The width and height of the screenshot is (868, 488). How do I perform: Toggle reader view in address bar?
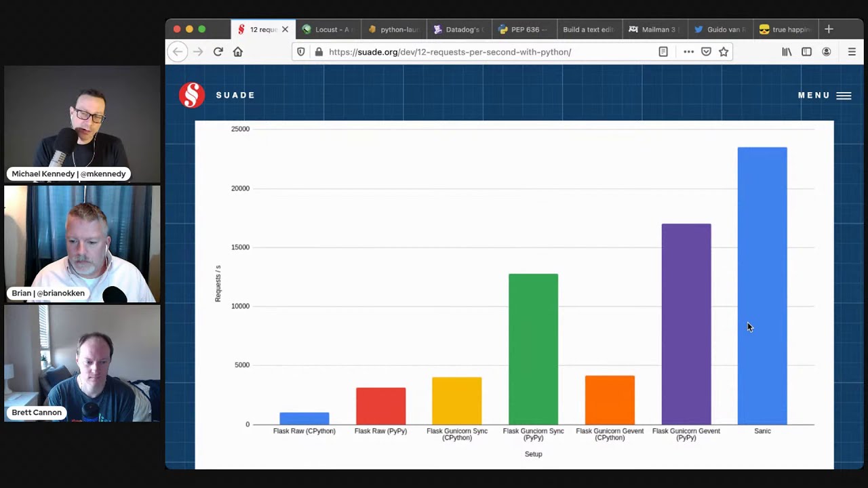pyautogui.click(x=663, y=52)
